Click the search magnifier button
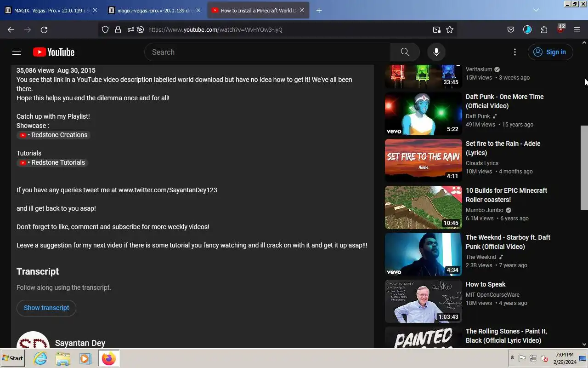This screenshot has width=588, height=368. tap(405, 52)
